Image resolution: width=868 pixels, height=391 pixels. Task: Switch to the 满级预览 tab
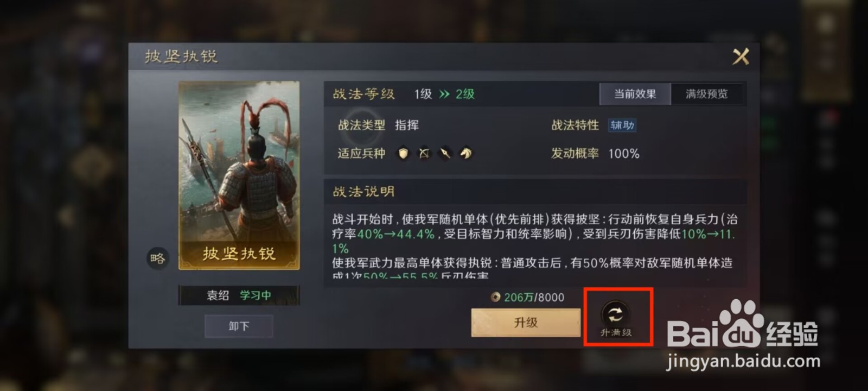pos(707,94)
